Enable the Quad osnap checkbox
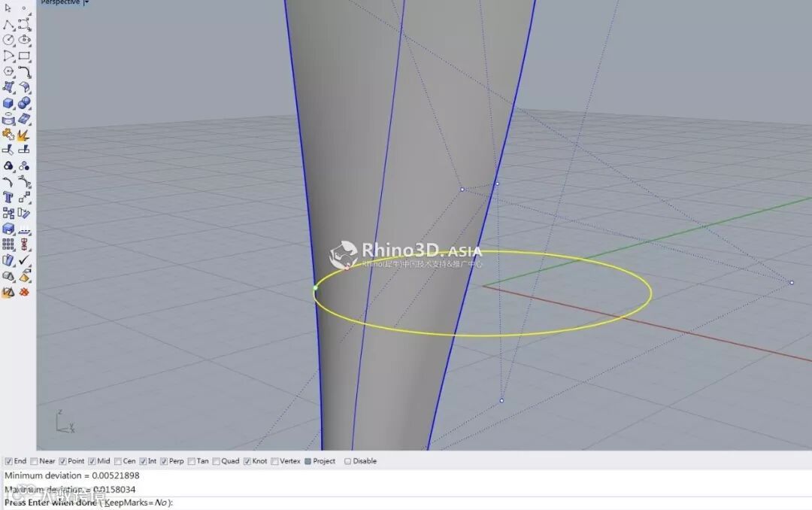Image resolution: width=812 pixels, height=510 pixels. [217, 461]
